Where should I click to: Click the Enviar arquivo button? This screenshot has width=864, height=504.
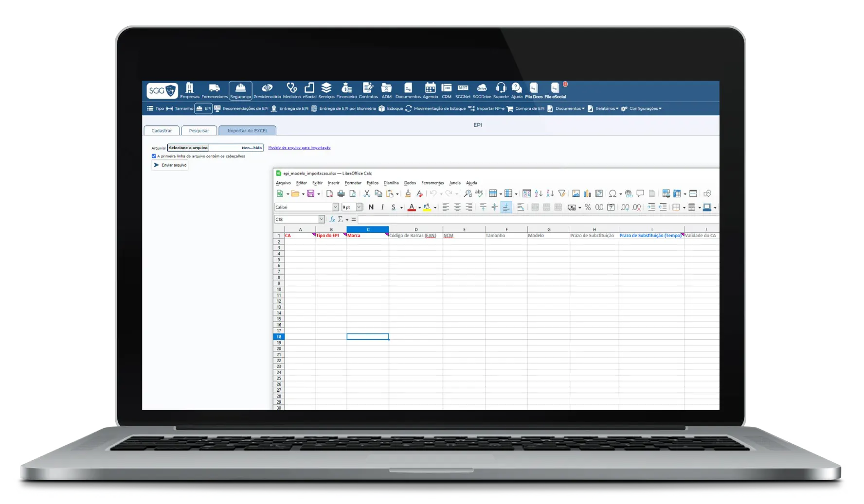[170, 165]
